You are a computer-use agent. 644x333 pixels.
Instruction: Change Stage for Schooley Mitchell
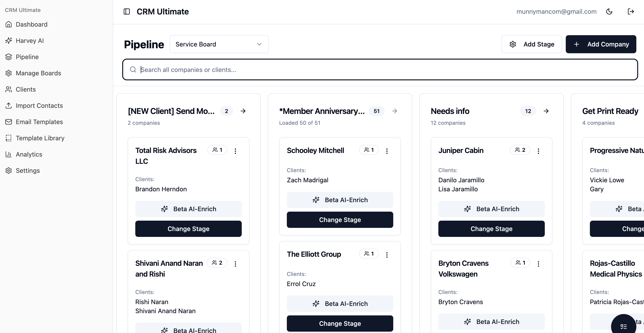pyautogui.click(x=340, y=220)
